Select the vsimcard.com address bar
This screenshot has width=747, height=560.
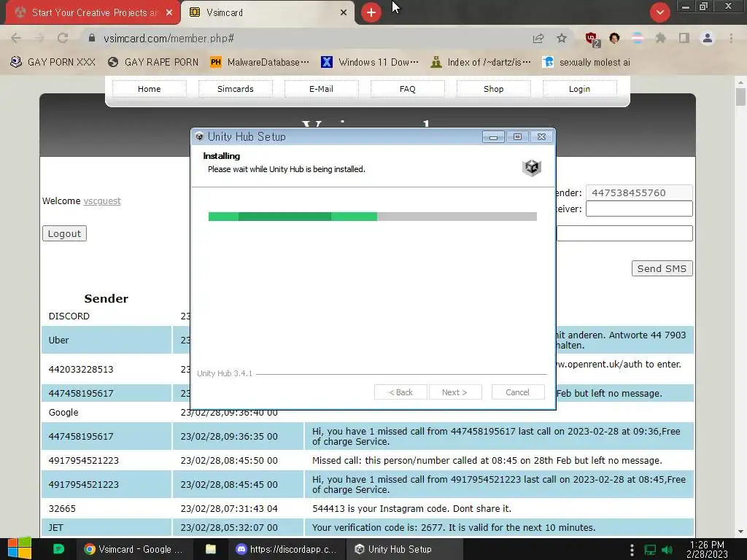[x=305, y=38]
